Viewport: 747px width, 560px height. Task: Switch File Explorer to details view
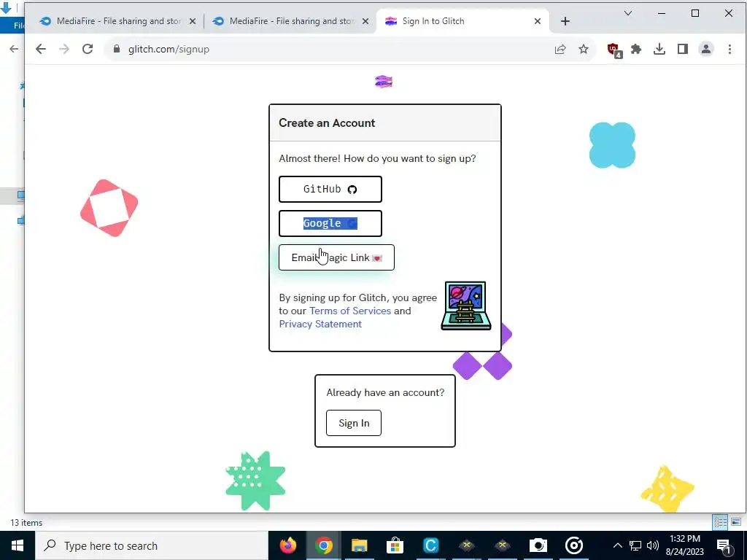click(x=720, y=522)
